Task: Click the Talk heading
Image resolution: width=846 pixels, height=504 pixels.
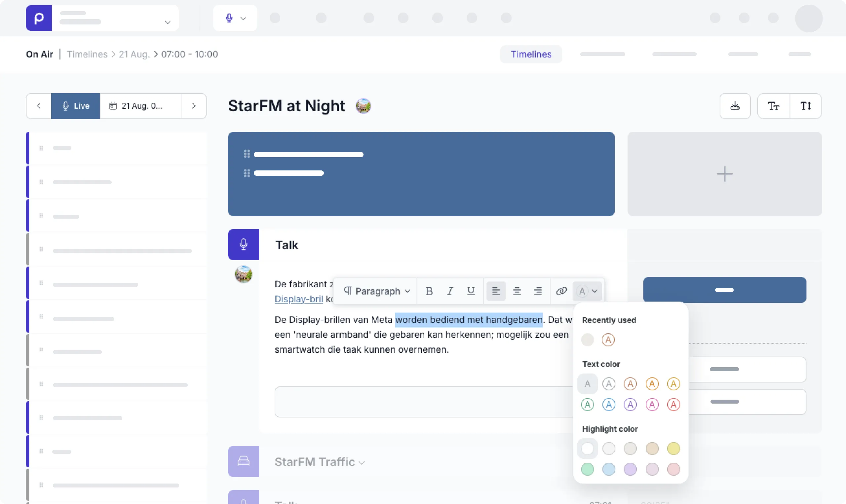Action: click(287, 245)
